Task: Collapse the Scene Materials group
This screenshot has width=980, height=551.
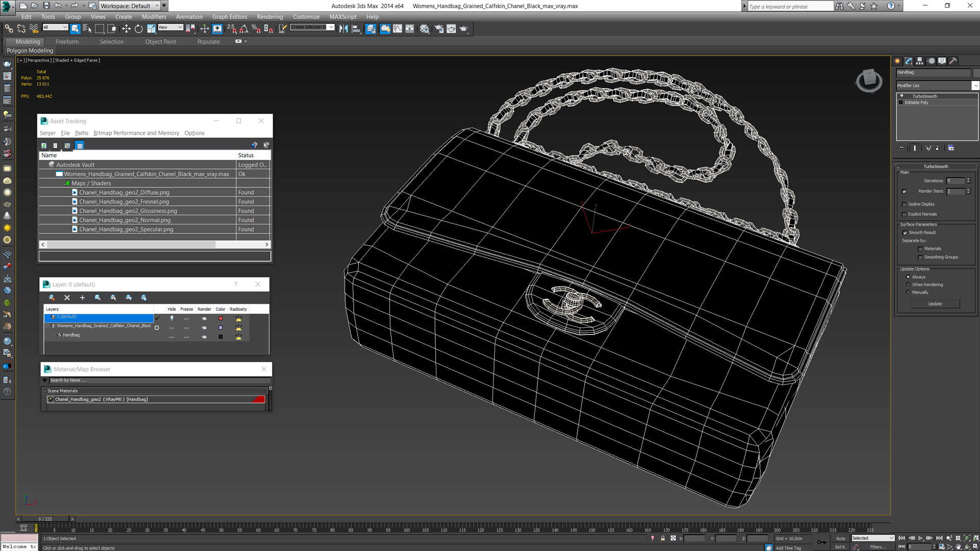Action: [45, 391]
